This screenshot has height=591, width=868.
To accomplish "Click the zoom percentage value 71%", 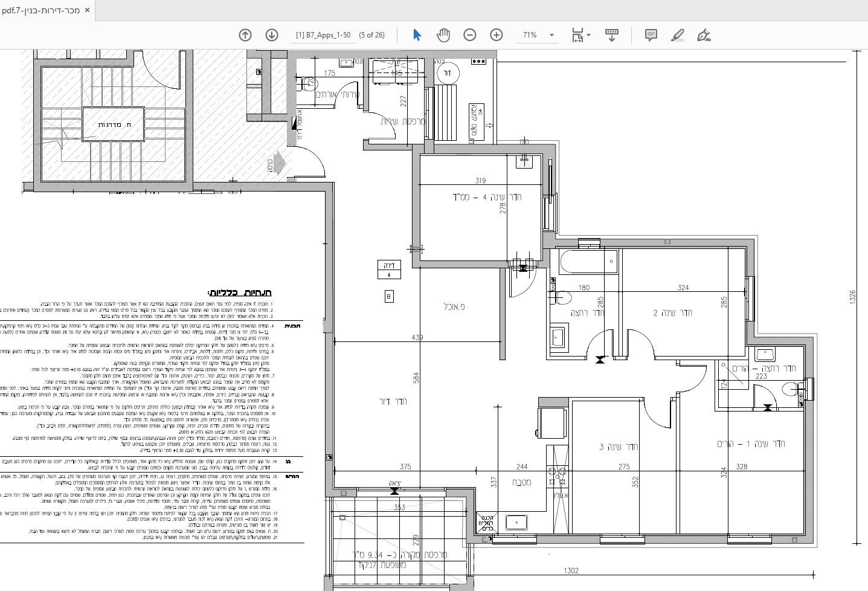I will pyautogui.click(x=530, y=35).
